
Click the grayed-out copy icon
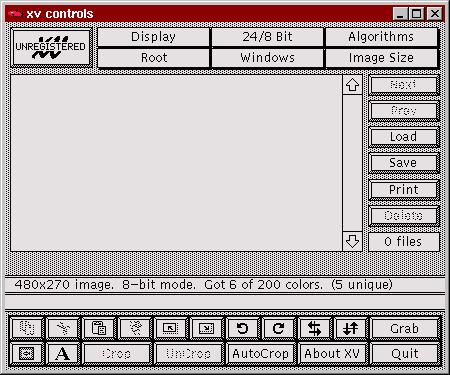tap(27, 329)
